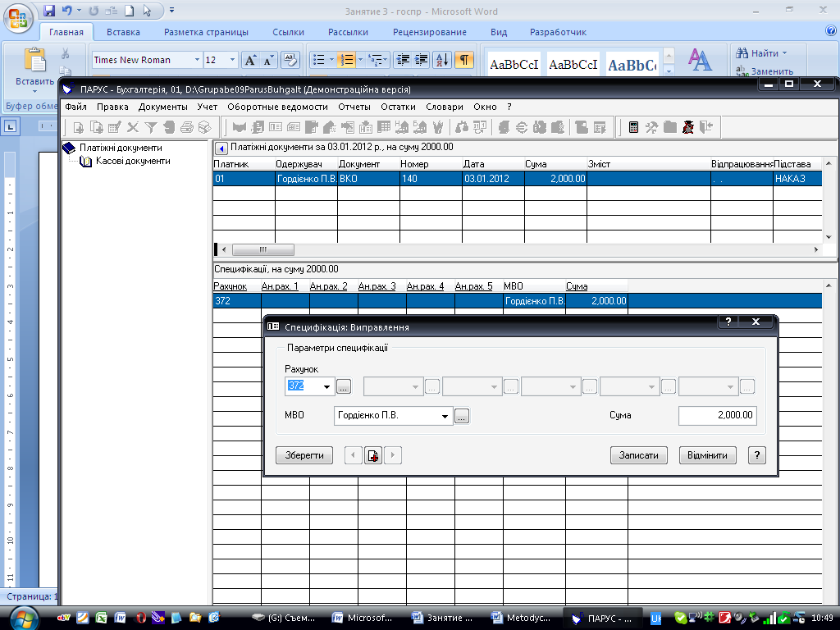Click the delete X icon in the Parus toolbar
840x630 pixels.
[x=133, y=127]
